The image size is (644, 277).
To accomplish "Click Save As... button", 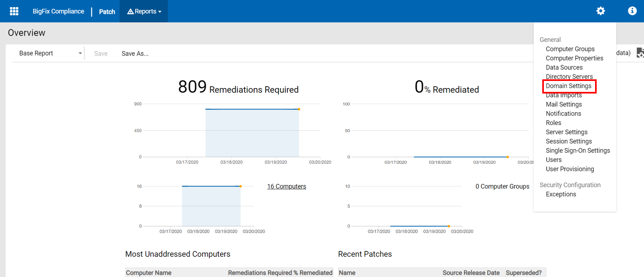I will (135, 54).
